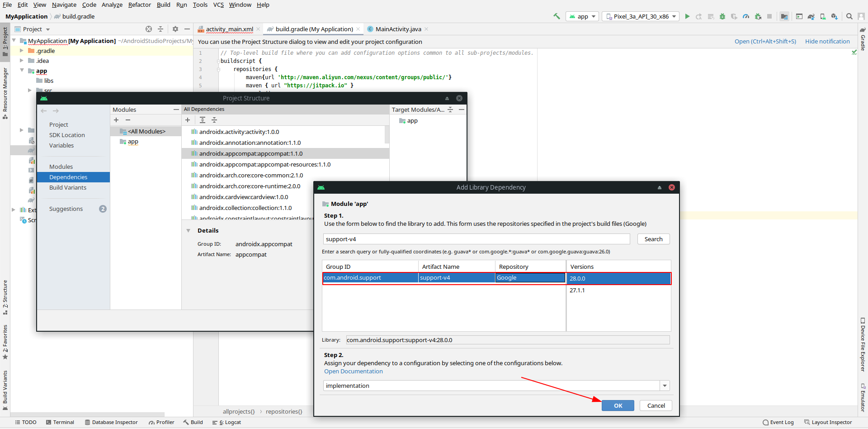Screen dimensions: 868x429
Task: Open the Layout Inspector in status bar
Action: pyautogui.click(x=828, y=422)
